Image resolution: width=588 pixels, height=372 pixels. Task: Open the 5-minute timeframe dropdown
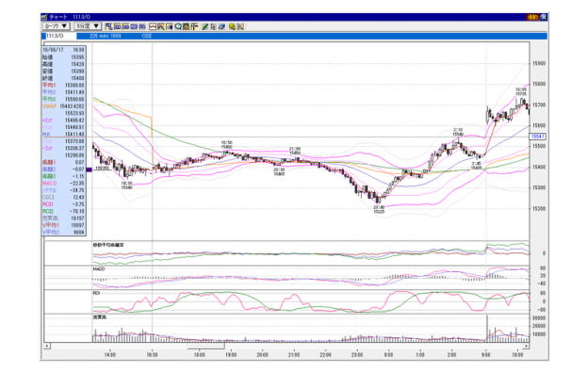coord(88,26)
